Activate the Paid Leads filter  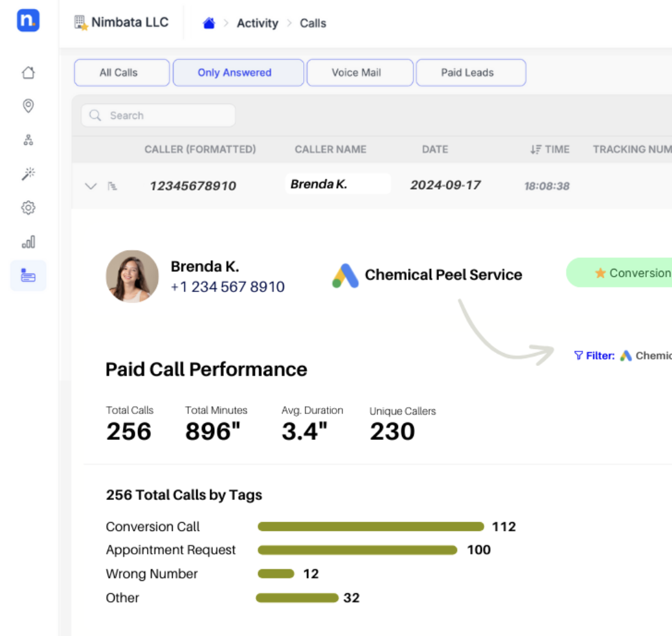click(x=471, y=73)
